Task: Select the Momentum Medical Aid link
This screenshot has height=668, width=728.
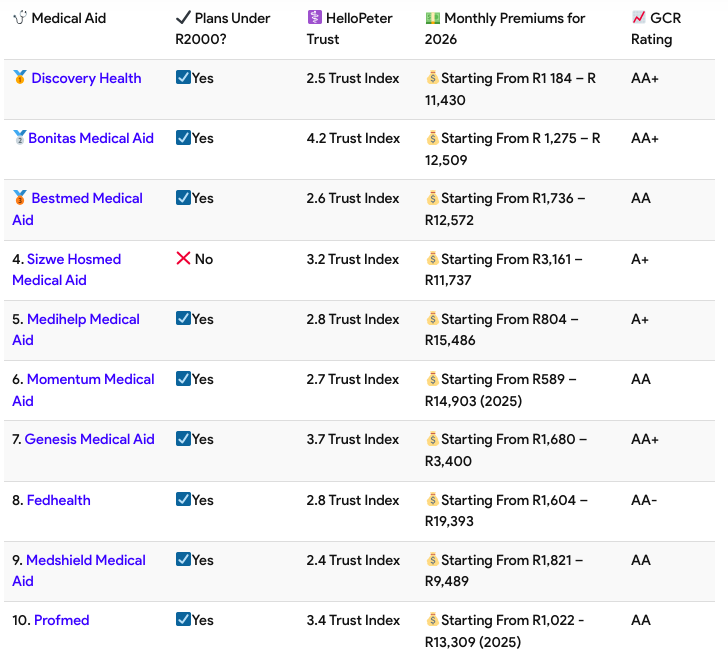Action: [90, 379]
